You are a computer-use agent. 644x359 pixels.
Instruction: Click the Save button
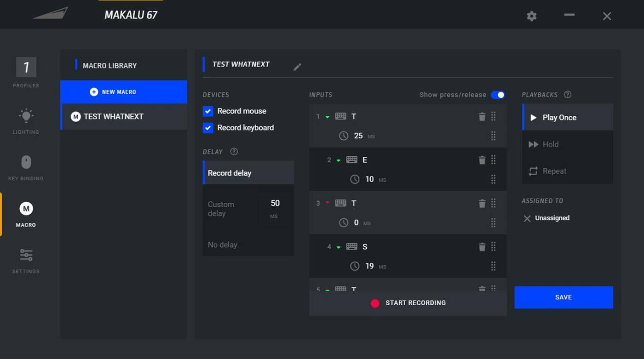coord(563,297)
